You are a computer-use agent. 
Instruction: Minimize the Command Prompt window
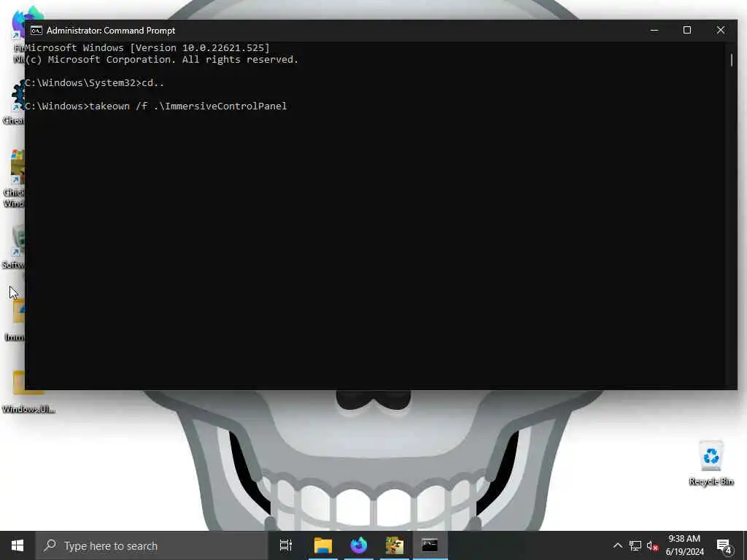(x=654, y=31)
